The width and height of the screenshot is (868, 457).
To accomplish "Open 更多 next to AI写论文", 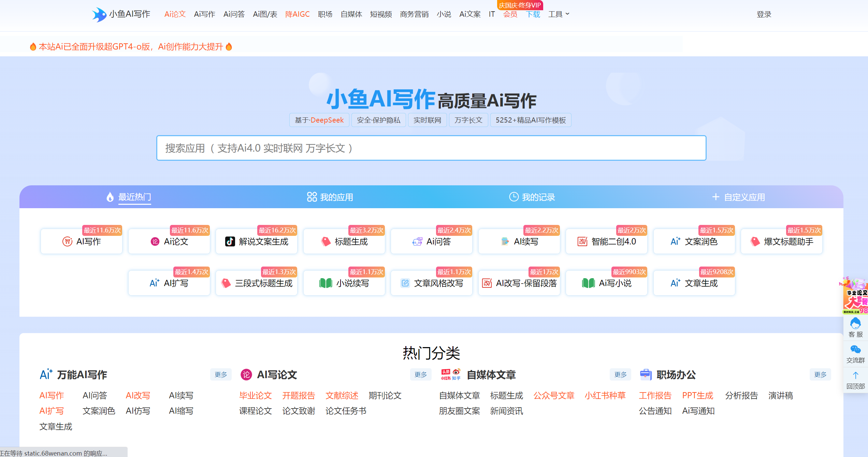I will (421, 374).
